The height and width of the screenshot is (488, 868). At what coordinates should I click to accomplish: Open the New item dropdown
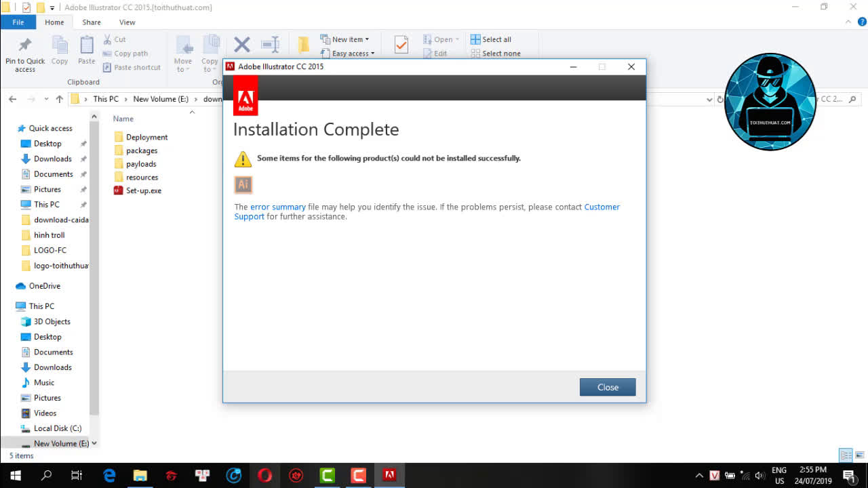(x=344, y=39)
